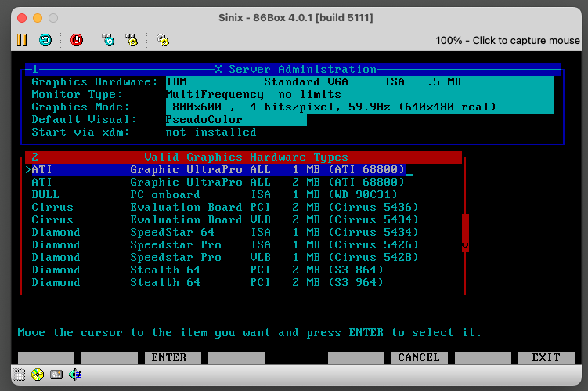The width and height of the screenshot is (588, 391).
Task: Select ATI Graphic UltraPro 2 MB entry
Action: [218, 182]
